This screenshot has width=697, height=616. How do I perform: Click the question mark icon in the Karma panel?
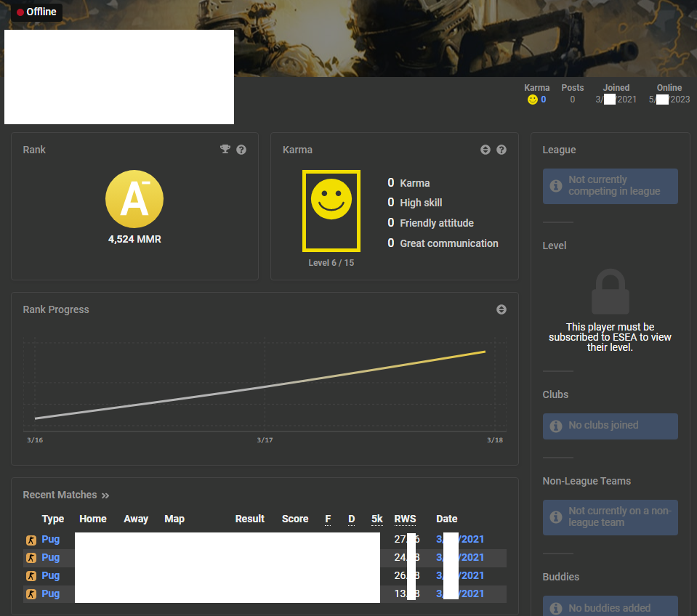pos(501,150)
